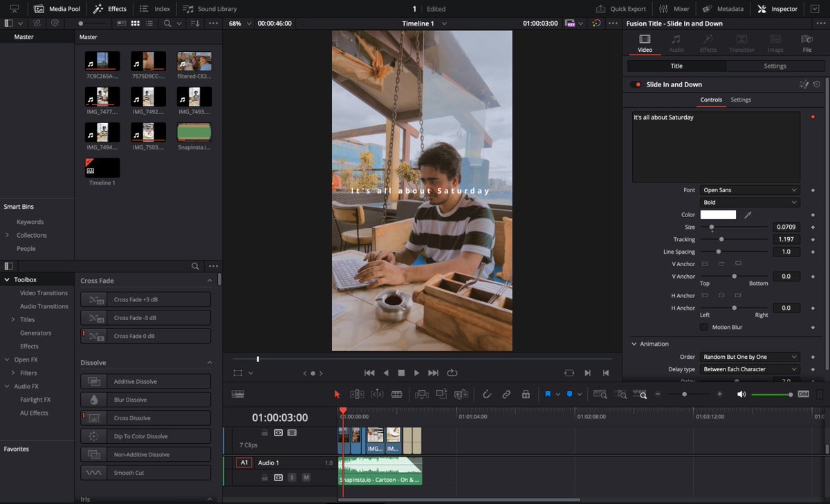
Task: Click the timeline view options icon
Action: click(x=238, y=394)
